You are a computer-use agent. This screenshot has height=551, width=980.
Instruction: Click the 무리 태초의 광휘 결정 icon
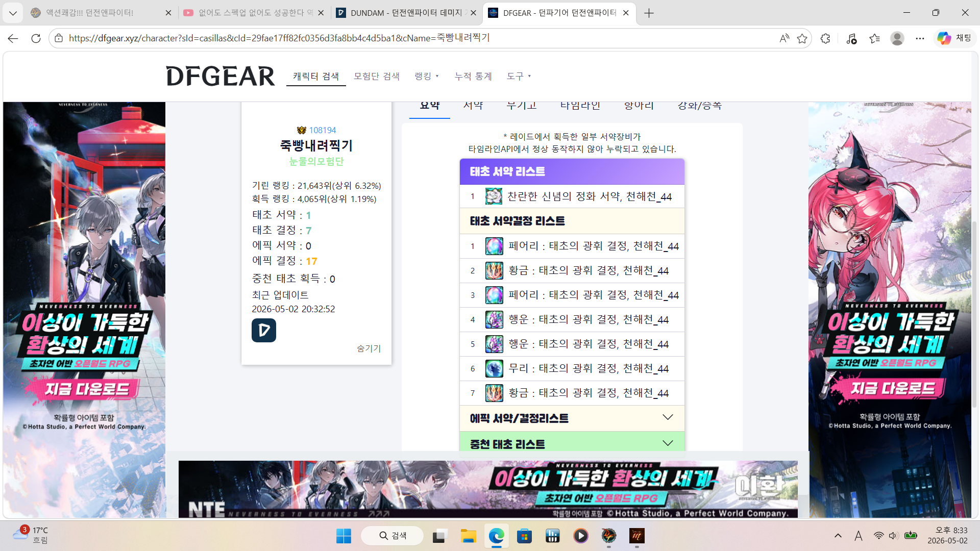494,368
